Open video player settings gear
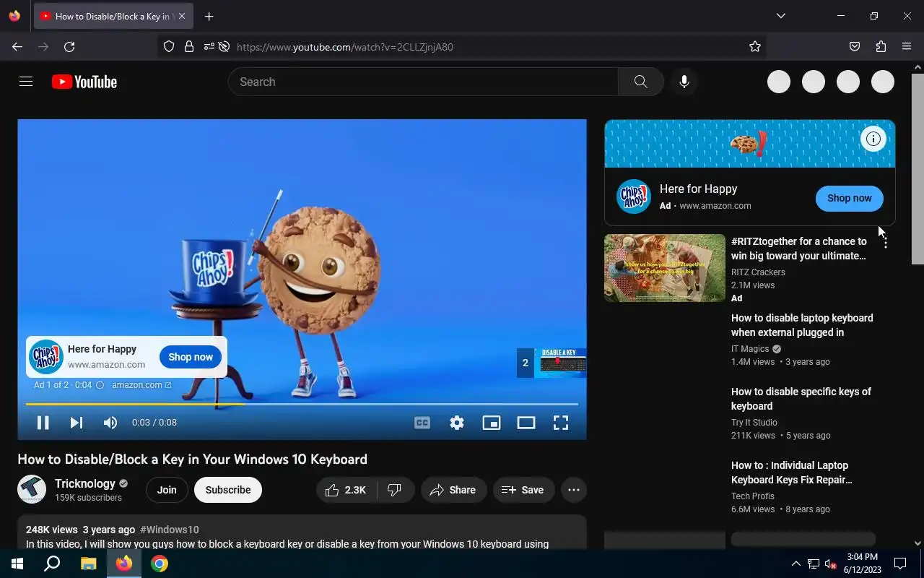The height and width of the screenshot is (578, 924). tap(457, 423)
